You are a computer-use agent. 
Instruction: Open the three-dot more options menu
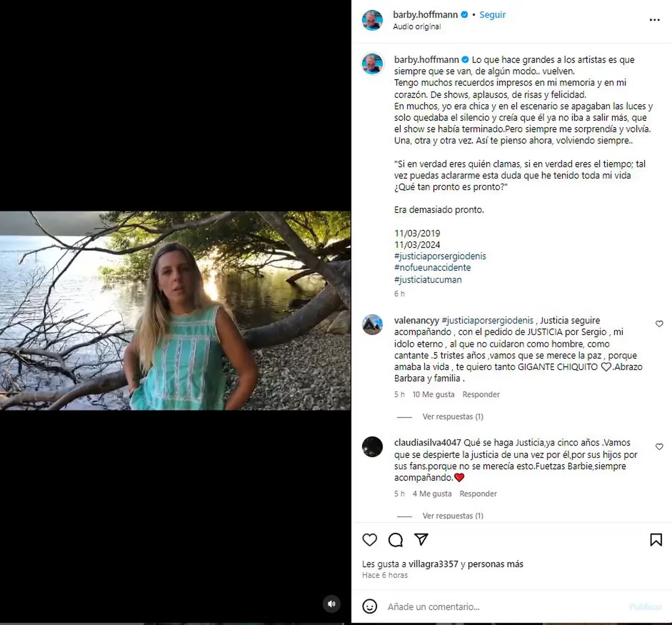coord(655,20)
